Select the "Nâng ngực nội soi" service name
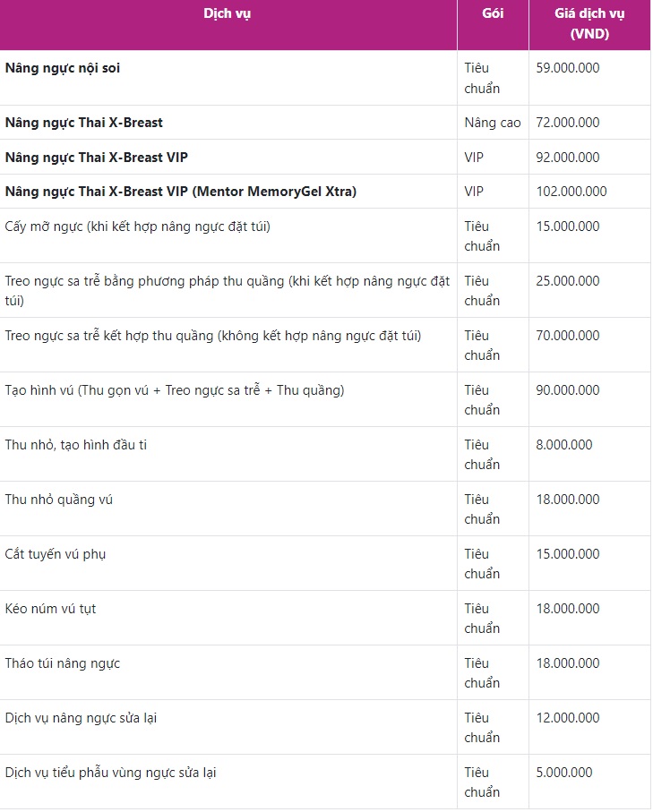 click(x=63, y=68)
